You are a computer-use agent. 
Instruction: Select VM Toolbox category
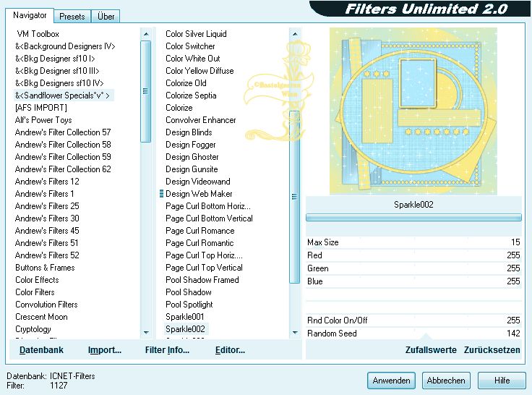coord(38,34)
